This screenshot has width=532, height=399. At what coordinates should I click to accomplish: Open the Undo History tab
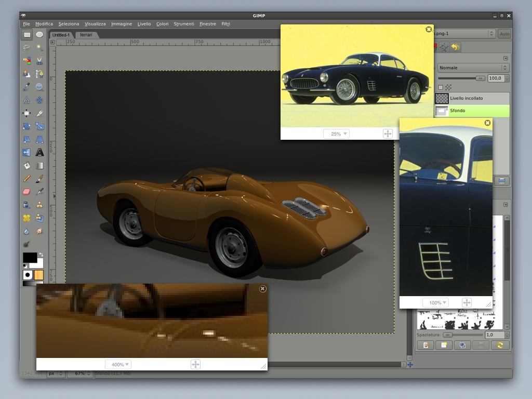[456, 48]
